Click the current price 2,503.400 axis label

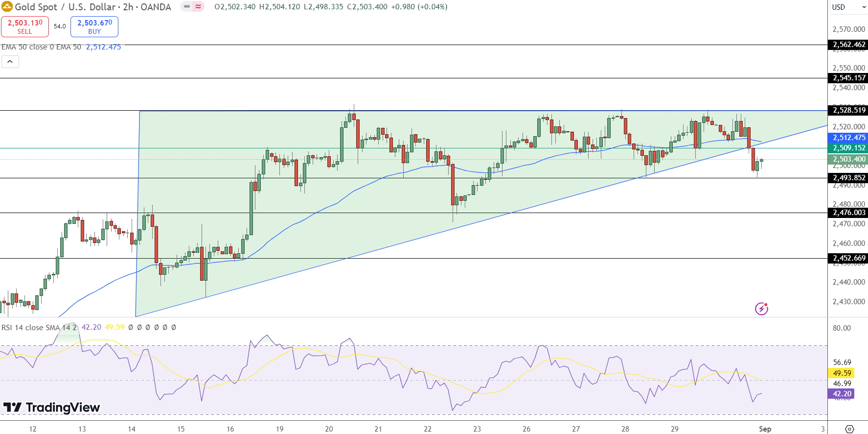click(x=849, y=159)
